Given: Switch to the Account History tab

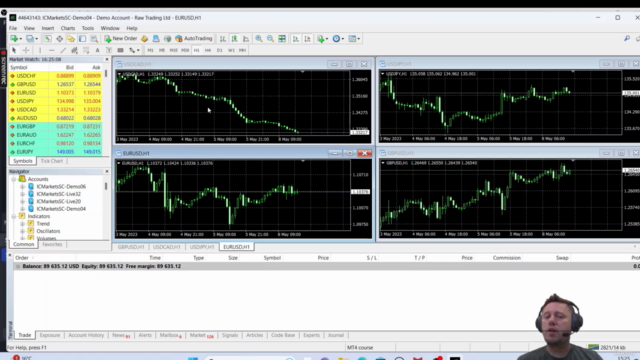Looking at the screenshot, I should click(x=86, y=335).
